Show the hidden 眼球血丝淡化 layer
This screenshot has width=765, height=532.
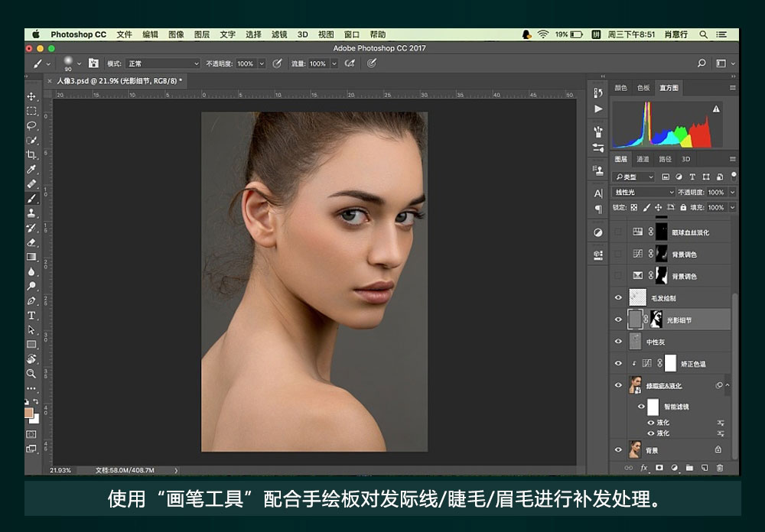pos(619,232)
